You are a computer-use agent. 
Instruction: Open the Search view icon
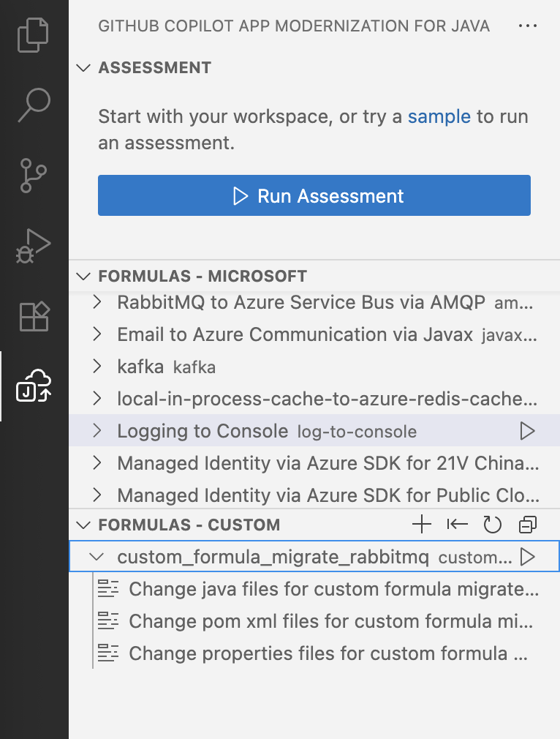click(34, 105)
